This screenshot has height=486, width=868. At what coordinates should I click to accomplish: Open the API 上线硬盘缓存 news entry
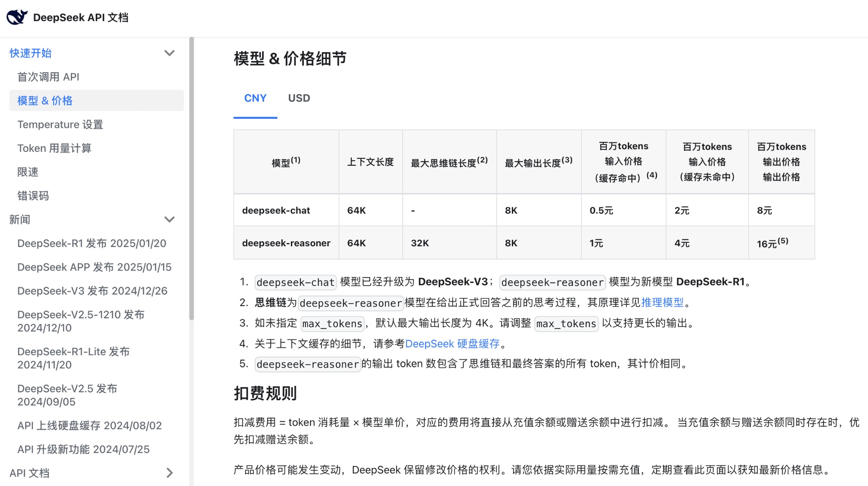pyautogui.click(x=89, y=425)
